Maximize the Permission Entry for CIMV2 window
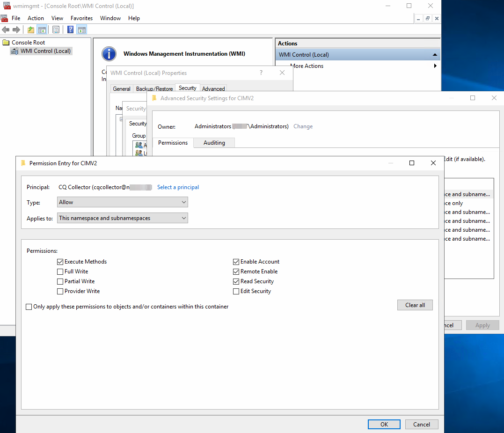 pyautogui.click(x=412, y=163)
